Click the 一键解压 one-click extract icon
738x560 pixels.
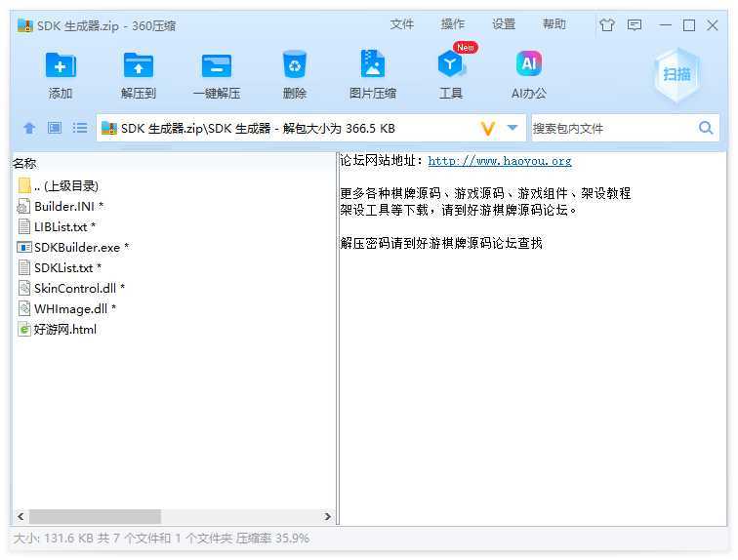click(216, 65)
